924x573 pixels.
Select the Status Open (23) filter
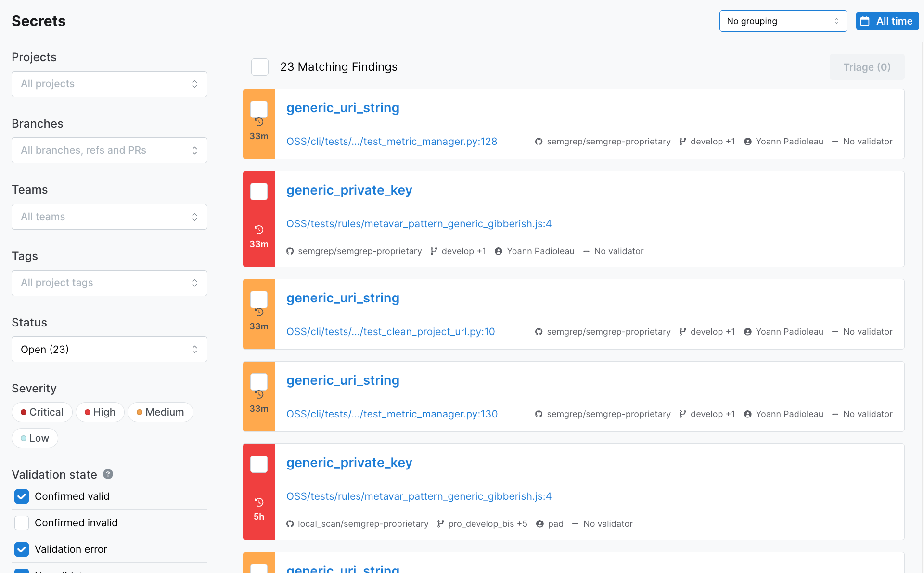point(110,349)
